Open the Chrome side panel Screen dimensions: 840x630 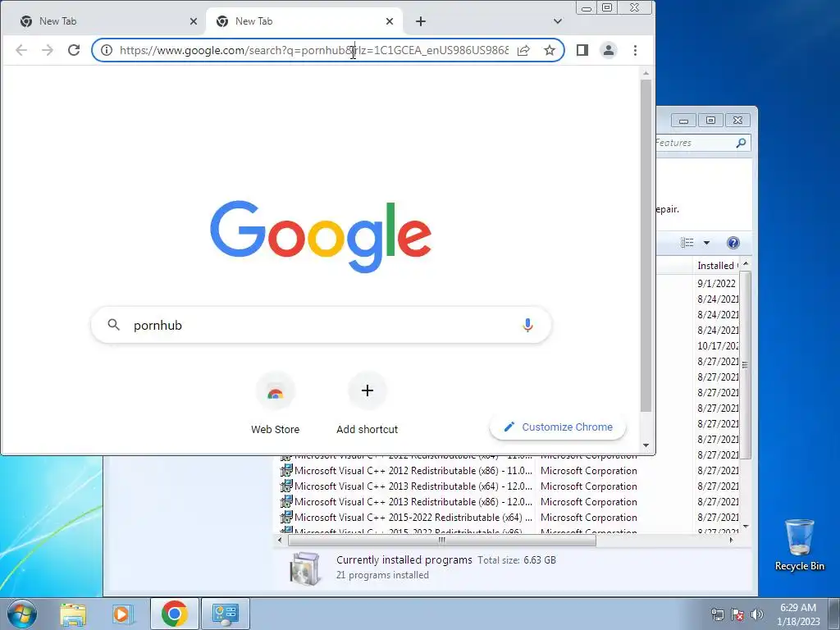[x=582, y=50]
